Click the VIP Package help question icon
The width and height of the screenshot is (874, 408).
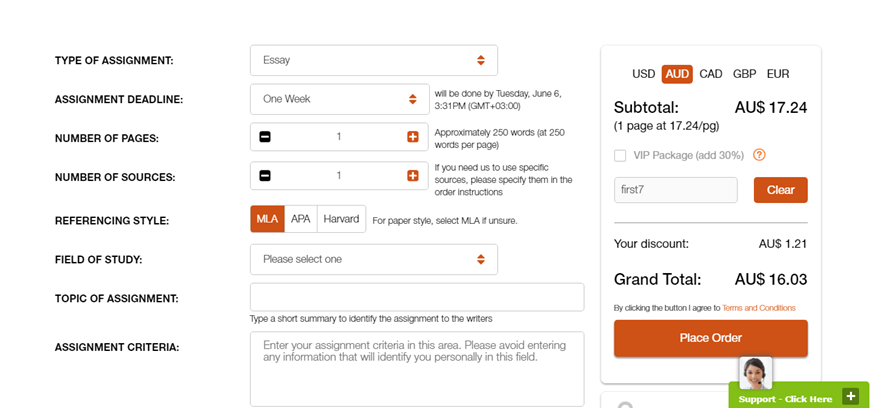(759, 155)
